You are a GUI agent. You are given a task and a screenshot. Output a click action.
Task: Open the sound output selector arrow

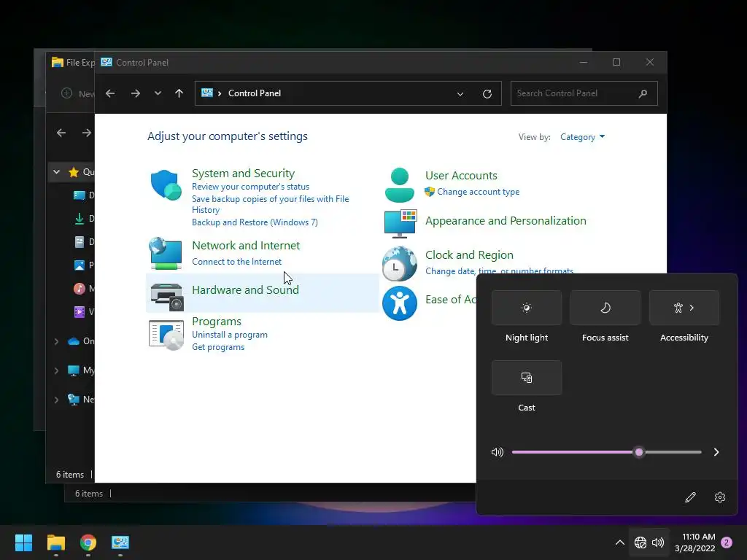pos(716,452)
